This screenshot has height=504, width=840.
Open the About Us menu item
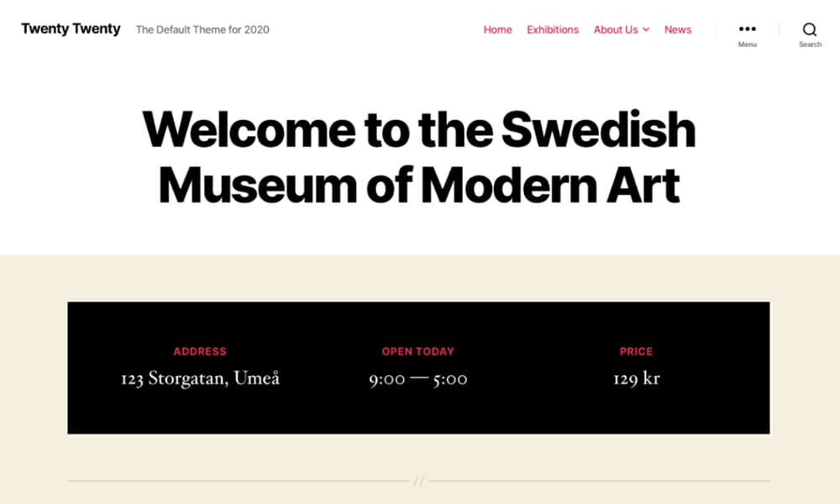click(x=616, y=29)
